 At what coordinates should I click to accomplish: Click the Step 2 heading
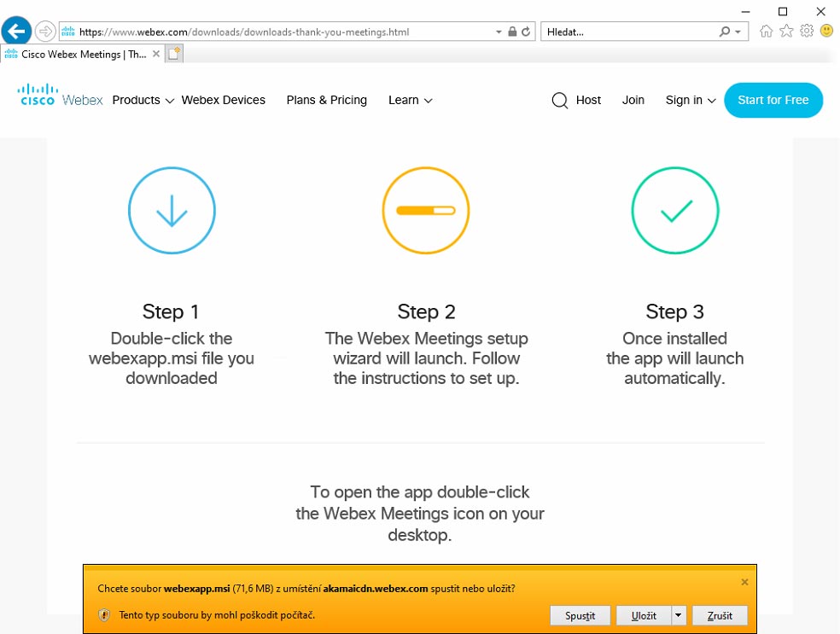tap(427, 311)
